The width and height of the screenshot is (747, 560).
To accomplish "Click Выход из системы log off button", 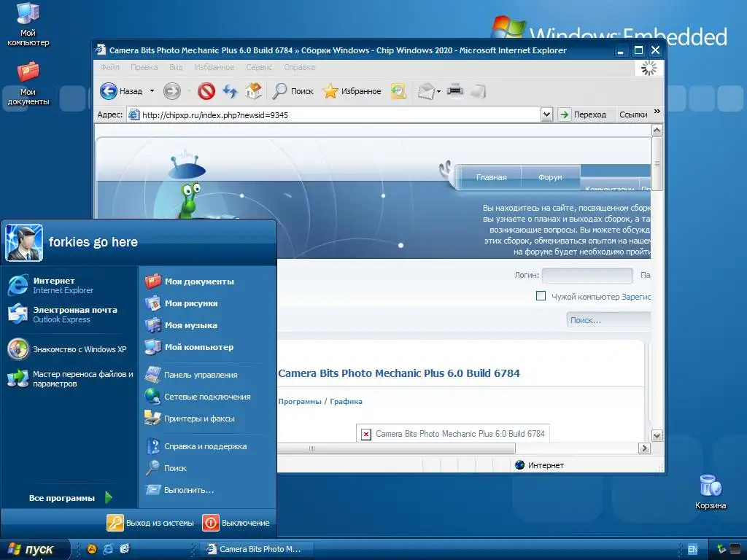I will point(150,522).
